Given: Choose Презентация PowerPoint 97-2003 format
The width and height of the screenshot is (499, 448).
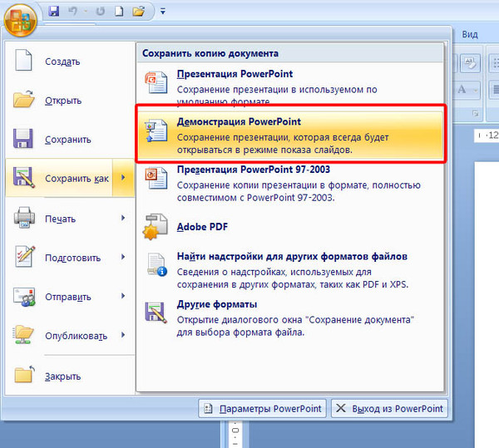Looking at the screenshot, I should click(x=290, y=183).
